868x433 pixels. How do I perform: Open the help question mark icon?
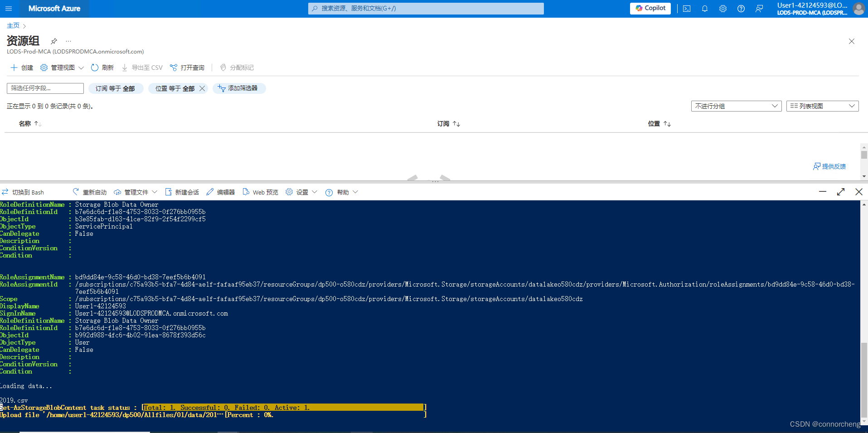coord(741,9)
